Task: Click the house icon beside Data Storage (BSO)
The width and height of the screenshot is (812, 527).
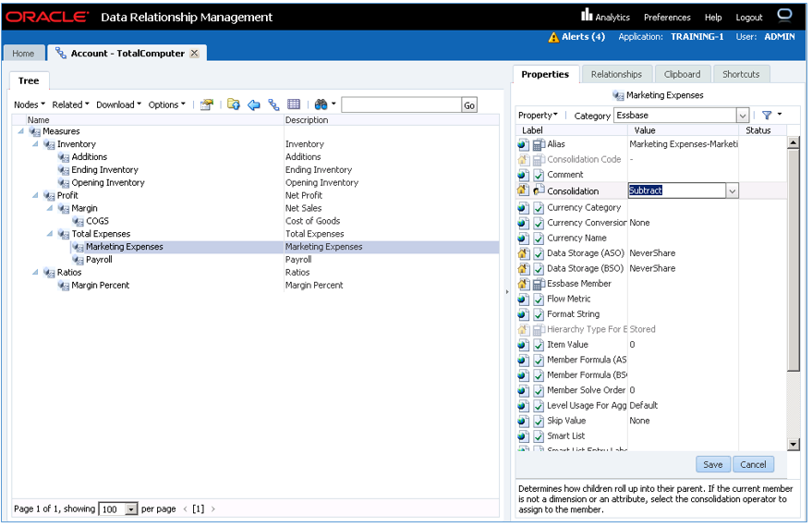Action: (523, 268)
